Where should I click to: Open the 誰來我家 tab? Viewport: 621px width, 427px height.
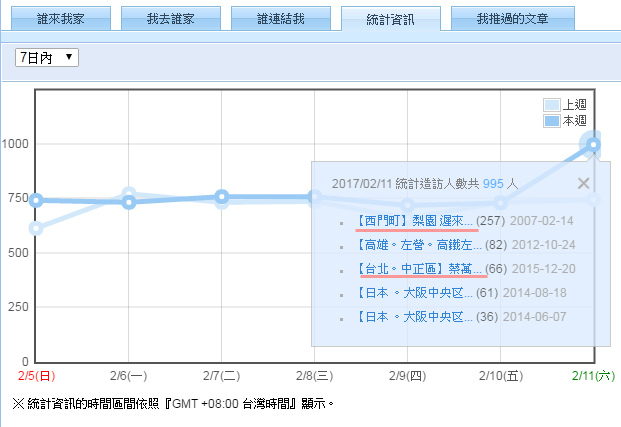(61, 18)
